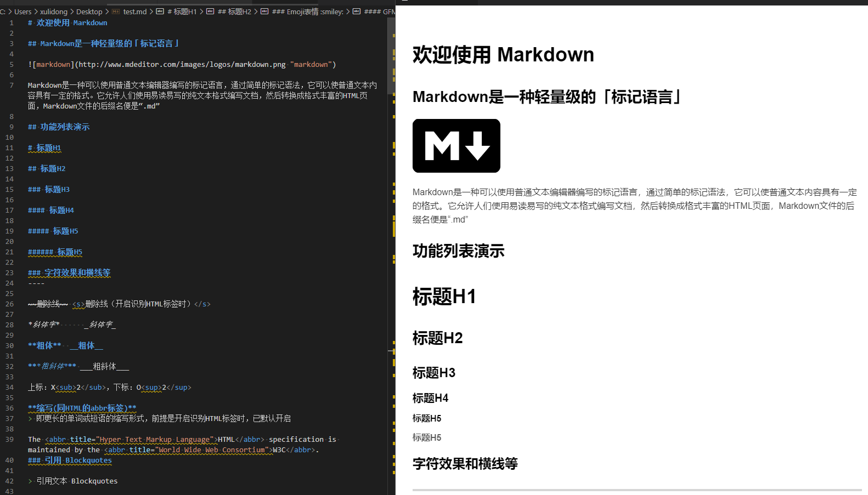Click '> 引用文本 Blockquotes' on line 42

pyautogui.click(x=73, y=481)
